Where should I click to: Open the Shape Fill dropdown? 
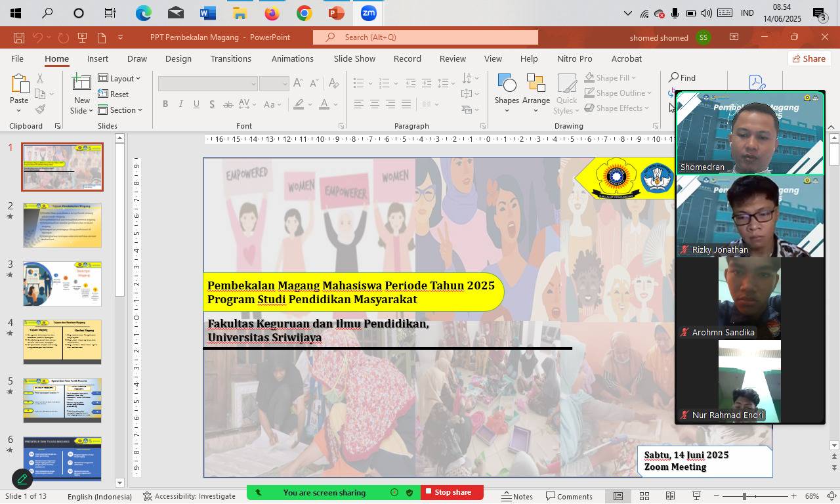click(611, 78)
